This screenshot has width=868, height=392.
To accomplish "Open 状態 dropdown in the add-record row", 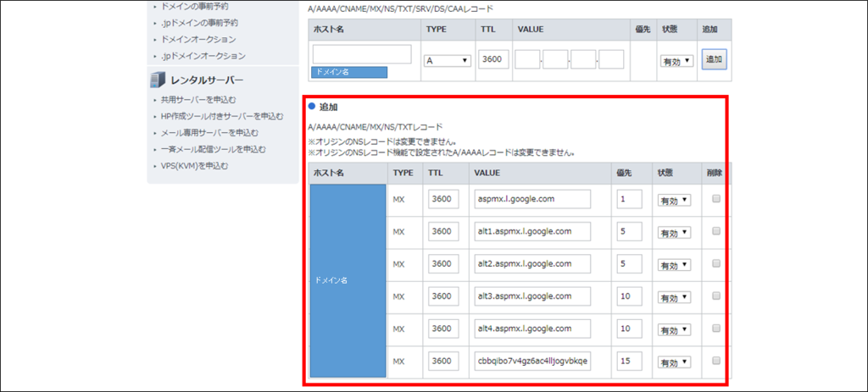I will (676, 61).
